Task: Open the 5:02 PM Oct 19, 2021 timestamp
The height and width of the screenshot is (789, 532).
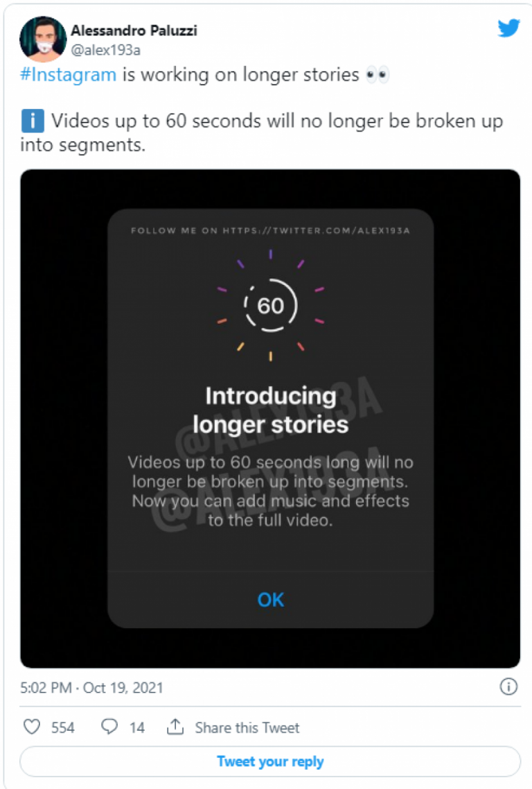Action: click(91, 687)
